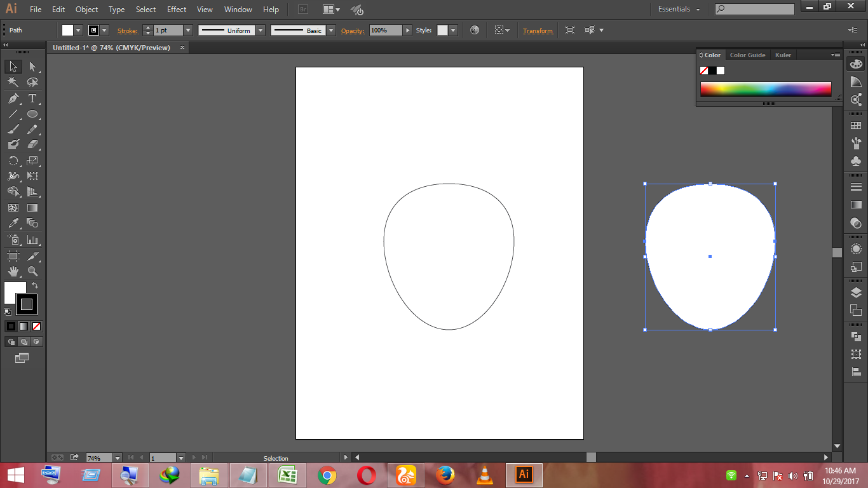Open the Brushes panel icon in dock

click(x=856, y=143)
